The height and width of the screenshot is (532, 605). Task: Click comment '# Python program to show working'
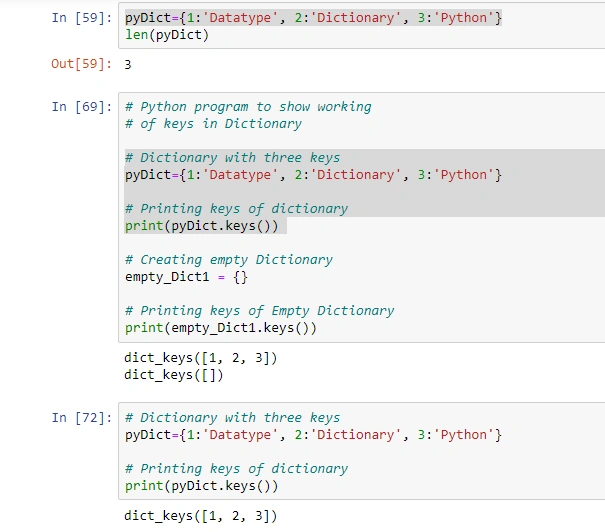pyautogui.click(x=248, y=107)
